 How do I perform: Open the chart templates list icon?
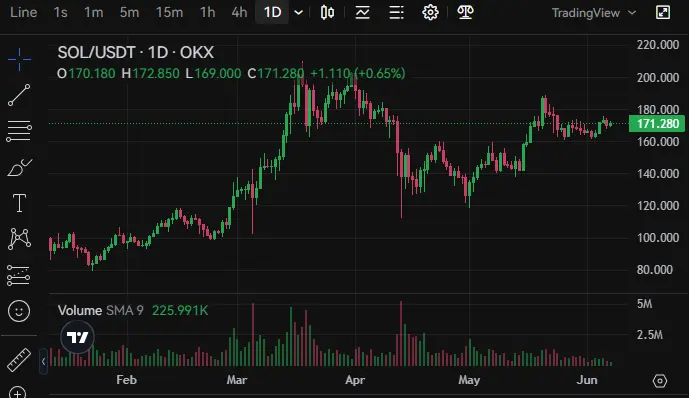pos(396,12)
